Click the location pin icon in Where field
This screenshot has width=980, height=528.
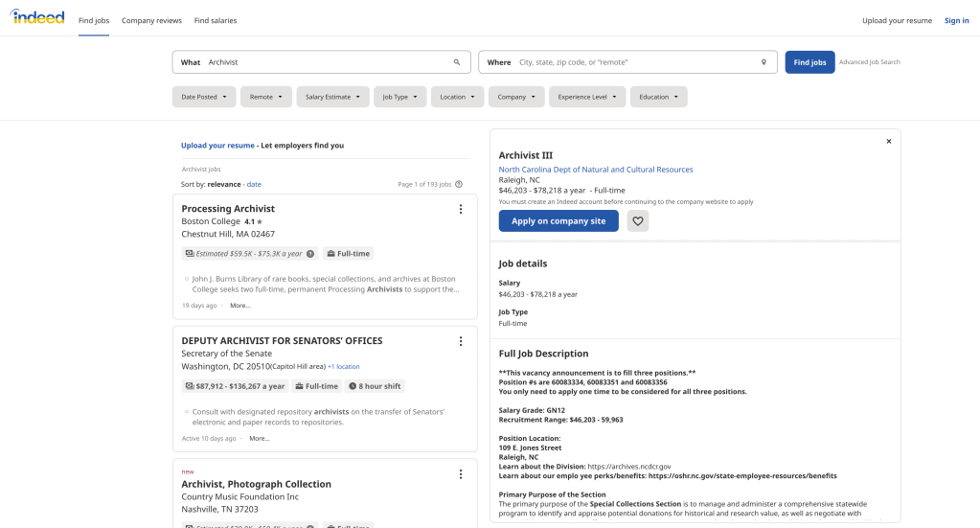[x=763, y=62]
